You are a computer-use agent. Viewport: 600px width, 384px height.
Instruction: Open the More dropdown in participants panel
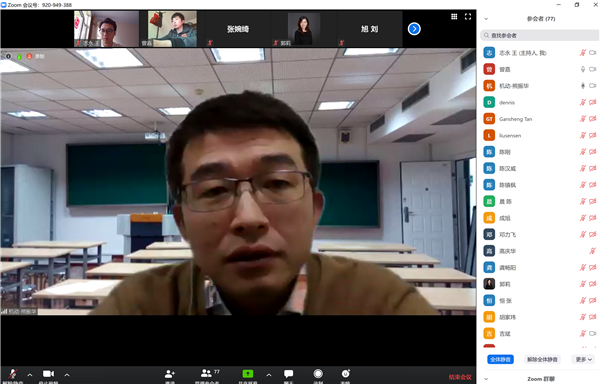(x=584, y=360)
